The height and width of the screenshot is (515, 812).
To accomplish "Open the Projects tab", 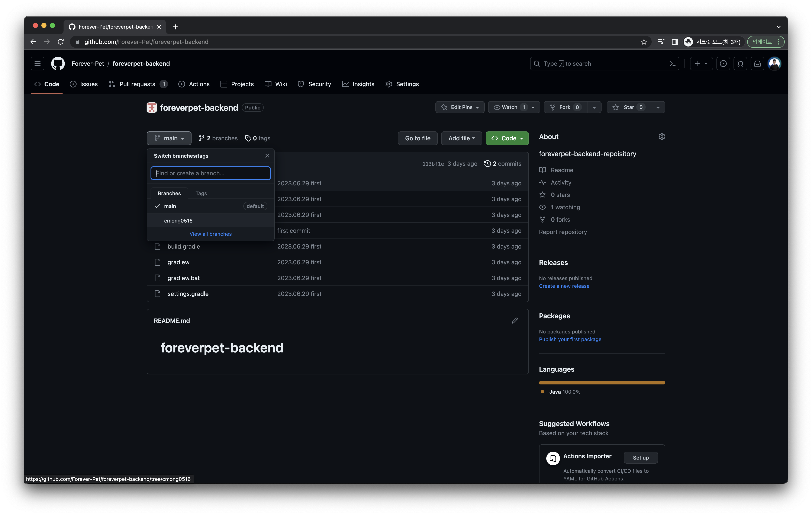I will [x=237, y=84].
